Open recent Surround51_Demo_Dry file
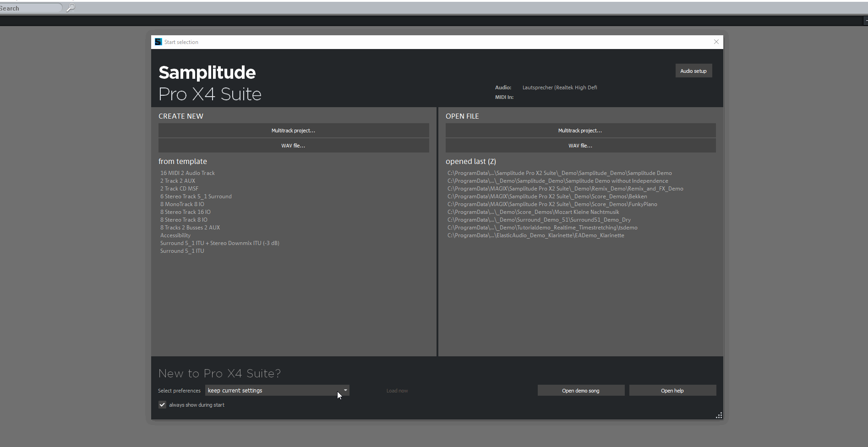868x447 pixels. (539, 220)
